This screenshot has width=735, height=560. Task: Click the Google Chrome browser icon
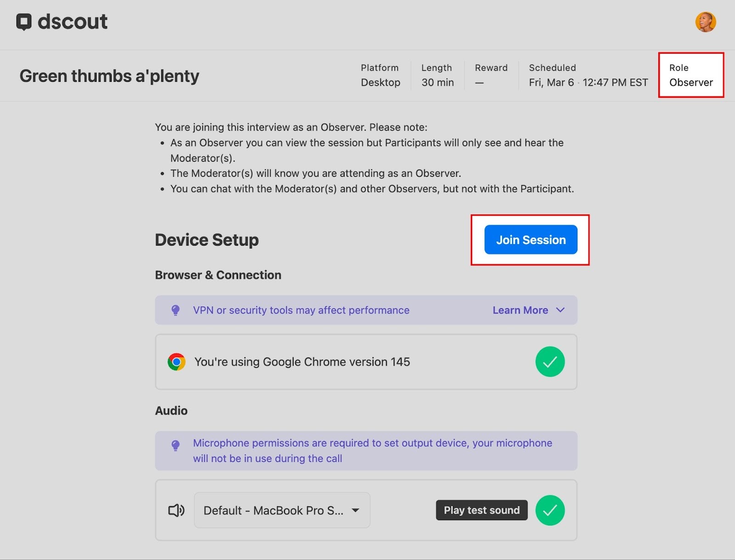click(176, 362)
